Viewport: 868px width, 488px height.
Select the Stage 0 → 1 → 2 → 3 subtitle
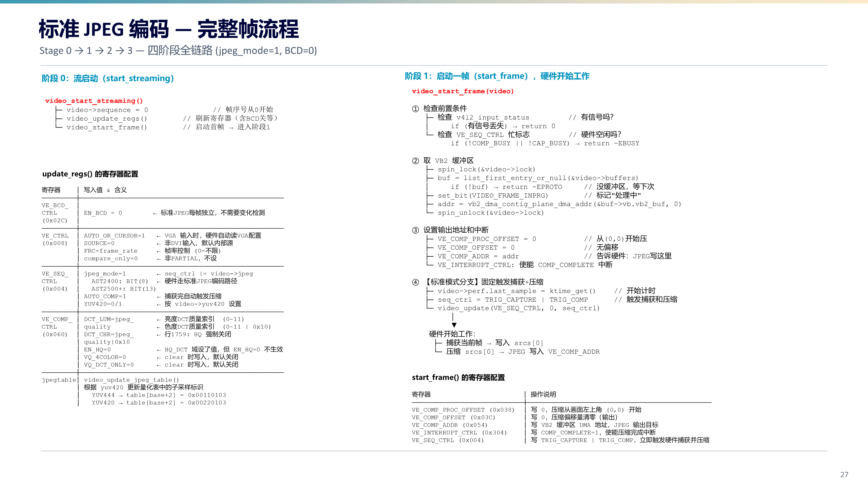tap(178, 51)
